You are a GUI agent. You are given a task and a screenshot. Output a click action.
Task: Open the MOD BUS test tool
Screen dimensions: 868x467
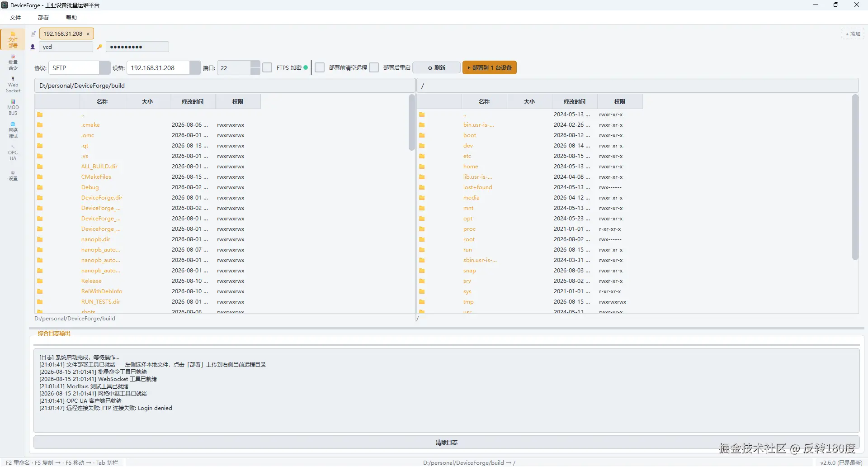(x=13, y=108)
